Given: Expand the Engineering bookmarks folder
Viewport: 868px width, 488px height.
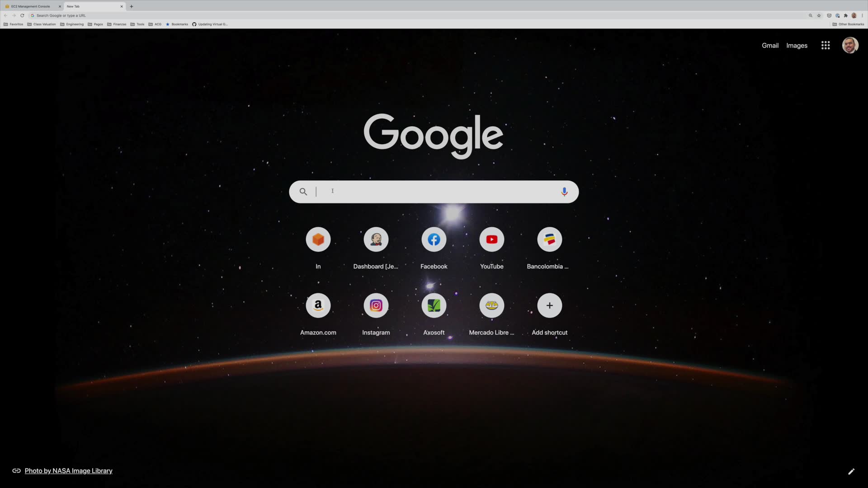Looking at the screenshot, I should [x=72, y=24].
